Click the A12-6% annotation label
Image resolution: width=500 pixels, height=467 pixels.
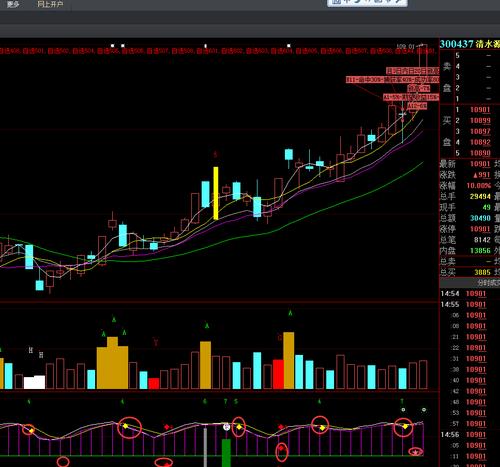point(417,106)
